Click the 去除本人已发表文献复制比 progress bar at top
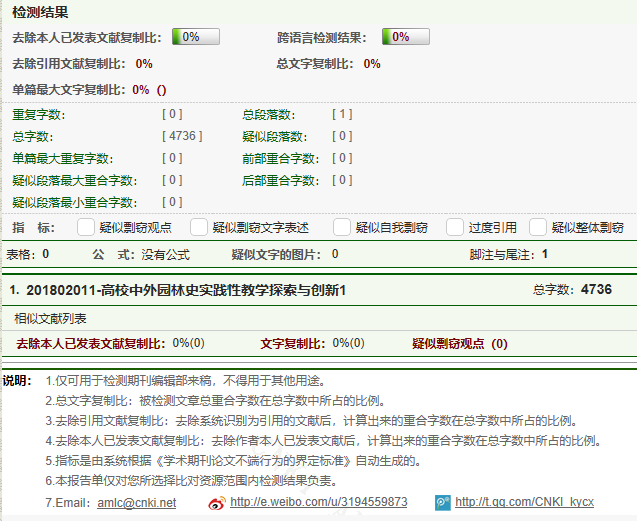This screenshot has height=521, width=637. click(195, 37)
